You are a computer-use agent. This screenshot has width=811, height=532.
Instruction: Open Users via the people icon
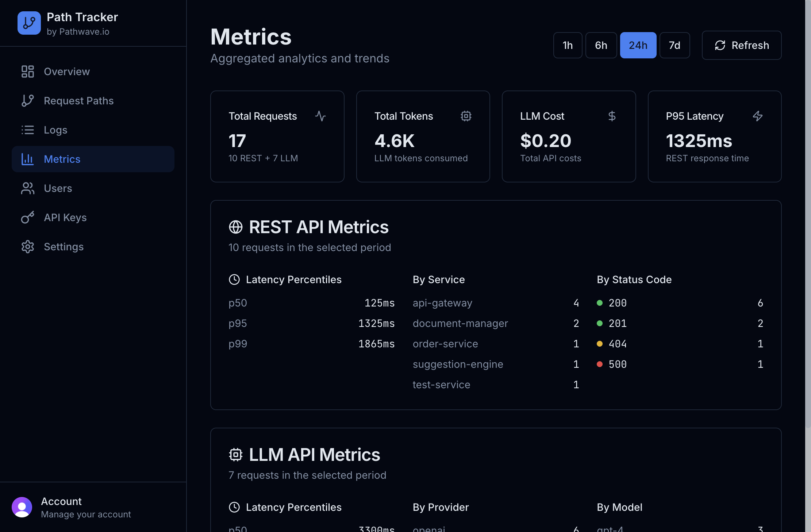click(27, 188)
